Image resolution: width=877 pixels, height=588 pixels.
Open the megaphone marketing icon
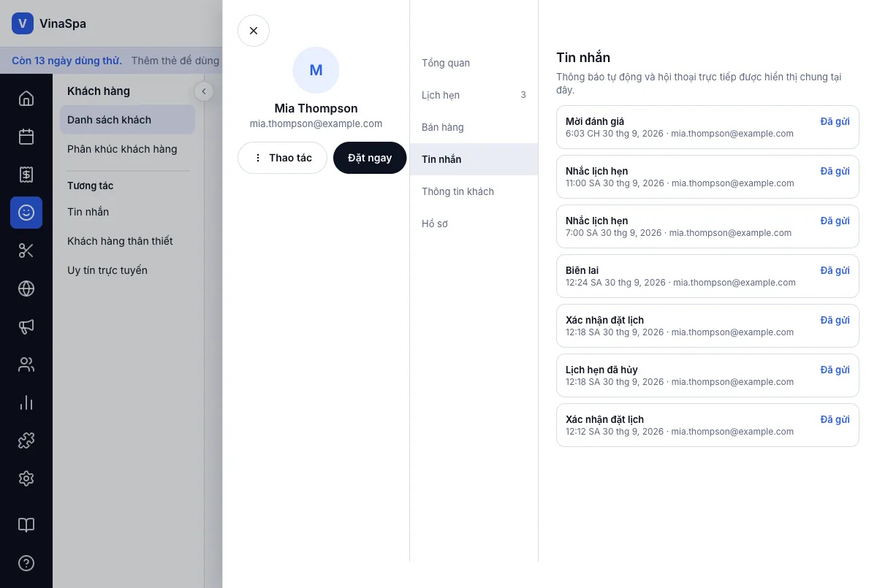[x=26, y=327]
